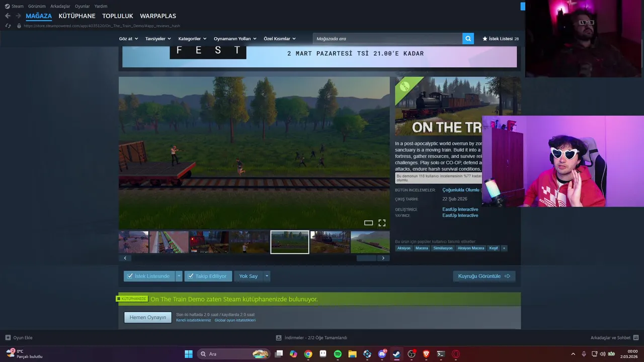The height and width of the screenshot is (362, 644).
Task: Open İndirmeler downloads status
Action: [312, 338]
